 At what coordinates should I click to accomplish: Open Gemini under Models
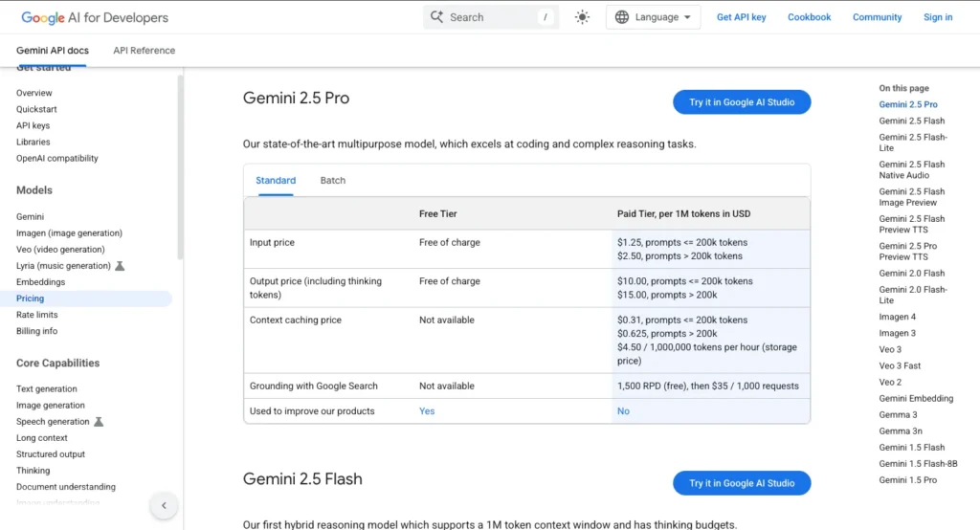(30, 216)
